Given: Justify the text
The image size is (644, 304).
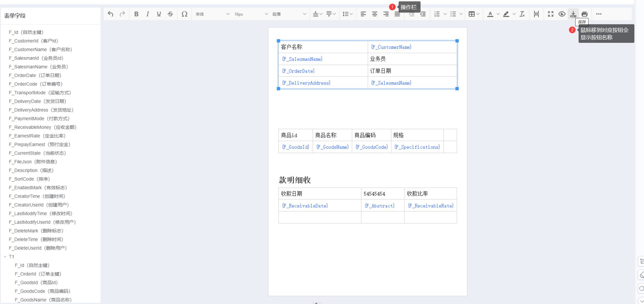Looking at the screenshot, I should tap(397, 14).
